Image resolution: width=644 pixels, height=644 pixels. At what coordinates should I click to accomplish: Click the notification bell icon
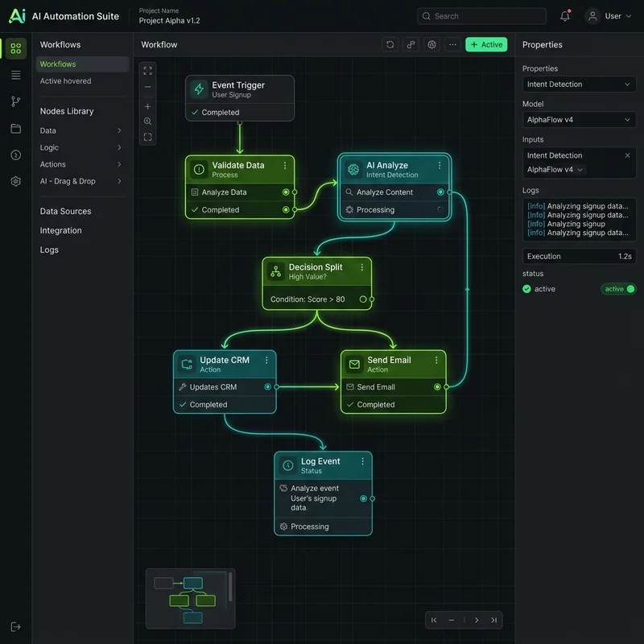coord(565,16)
